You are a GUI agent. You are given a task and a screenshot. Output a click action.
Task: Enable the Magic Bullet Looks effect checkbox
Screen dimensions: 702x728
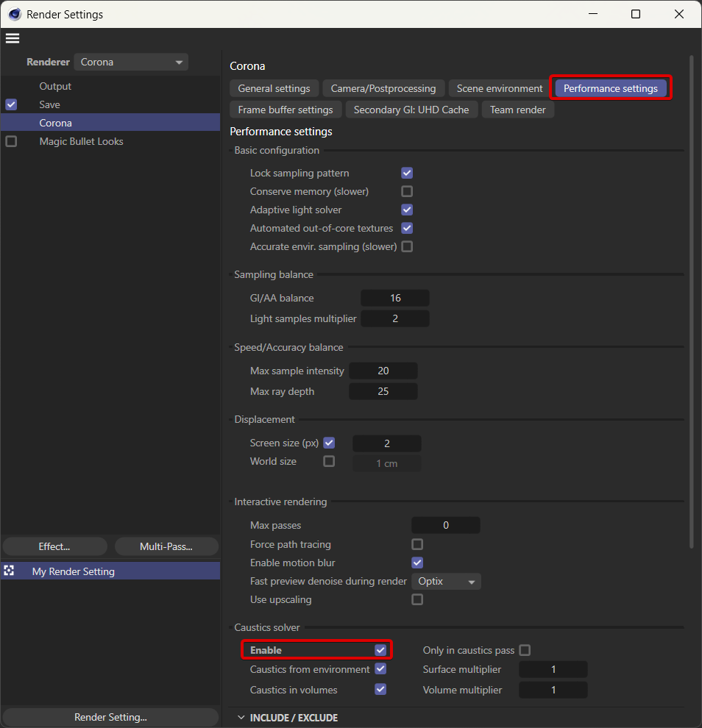tap(11, 141)
